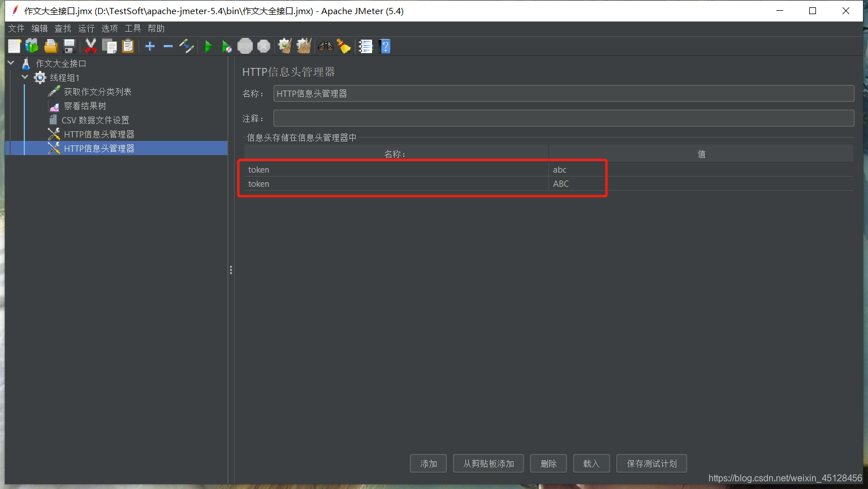Viewport: 868px width, 489px height.
Task: Toggle enable/disable of selected element
Action: pos(187,46)
